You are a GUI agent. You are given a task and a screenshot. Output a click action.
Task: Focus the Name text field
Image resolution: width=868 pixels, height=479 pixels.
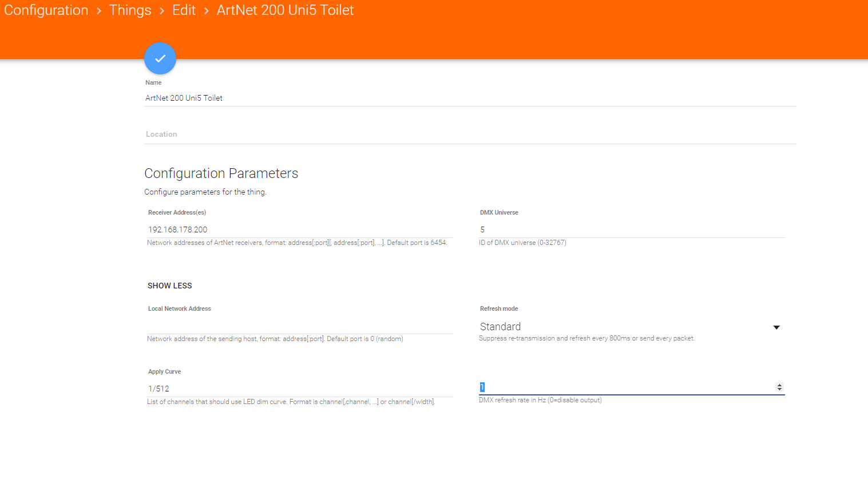pyautogui.click(x=469, y=98)
